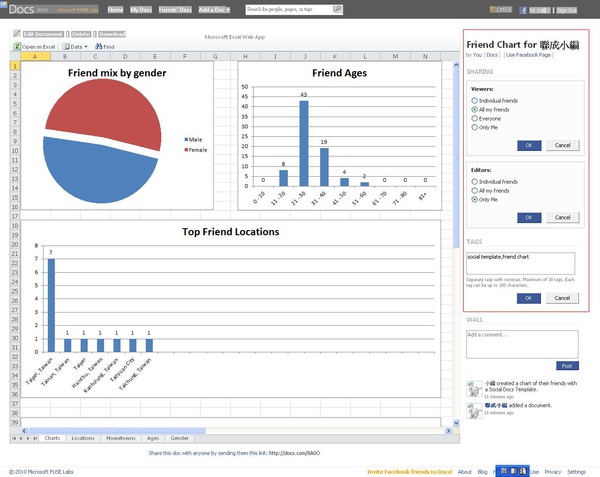Click the Add a comment field

tap(522, 344)
